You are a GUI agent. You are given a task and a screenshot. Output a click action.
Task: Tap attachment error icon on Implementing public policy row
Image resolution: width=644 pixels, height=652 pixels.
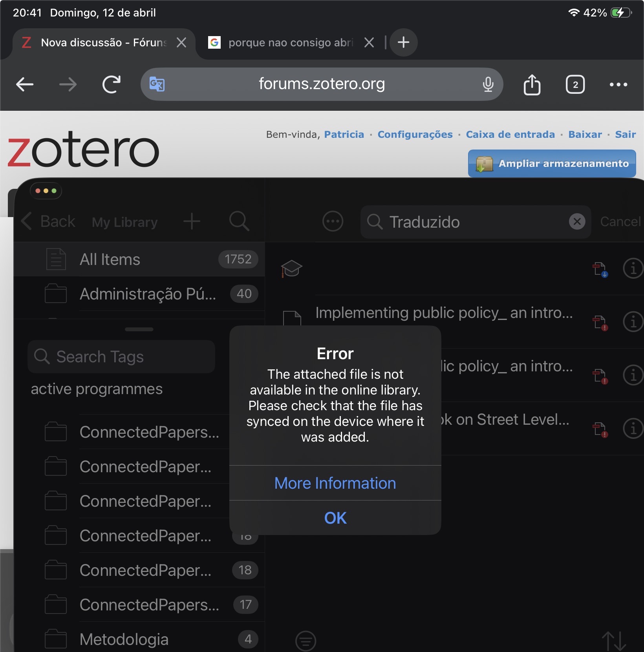(600, 323)
